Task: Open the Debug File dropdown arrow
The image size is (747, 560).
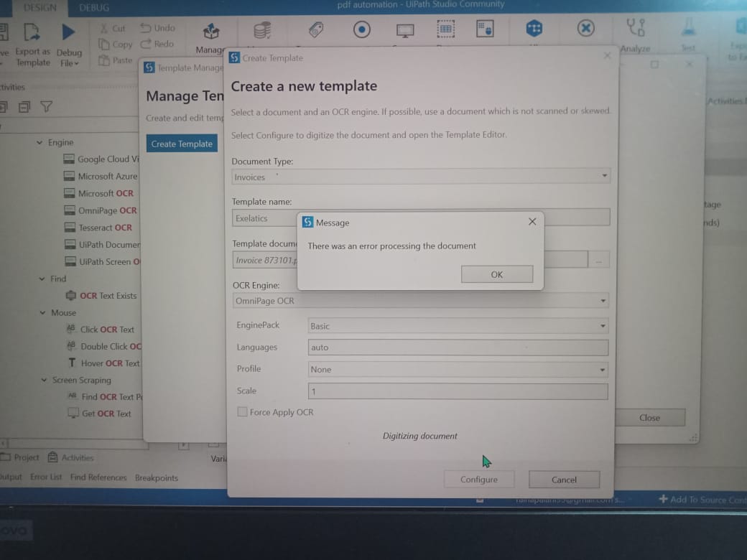Action: coord(76,63)
